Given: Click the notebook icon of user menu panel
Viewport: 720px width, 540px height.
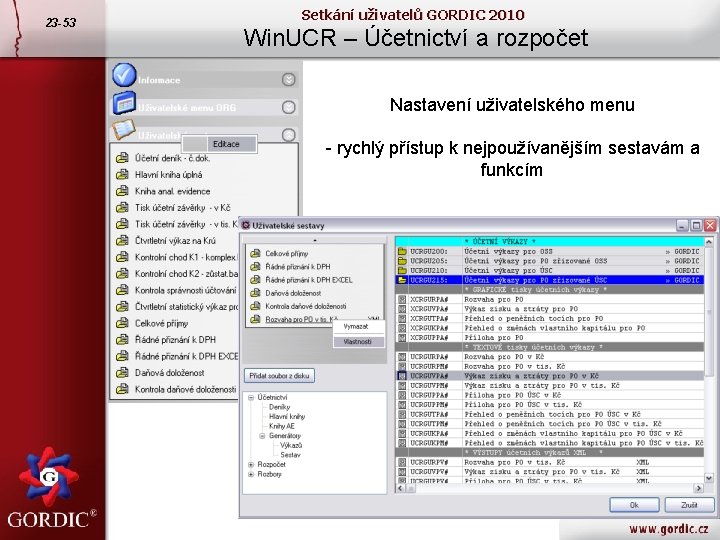Looking at the screenshot, I should coord(124,129).
